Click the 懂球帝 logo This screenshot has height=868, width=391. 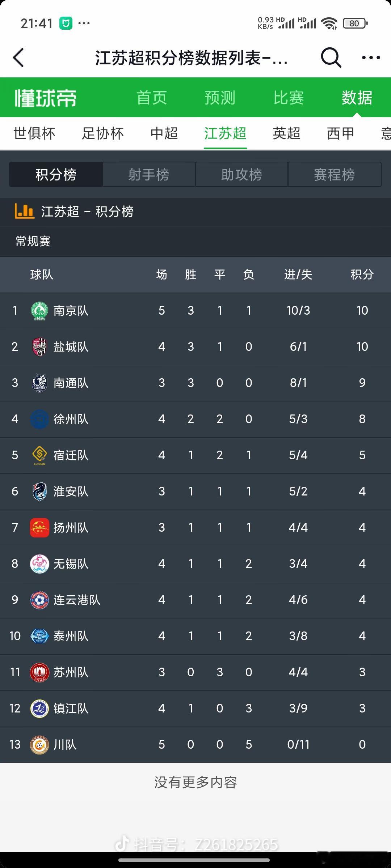coord(46,98)
